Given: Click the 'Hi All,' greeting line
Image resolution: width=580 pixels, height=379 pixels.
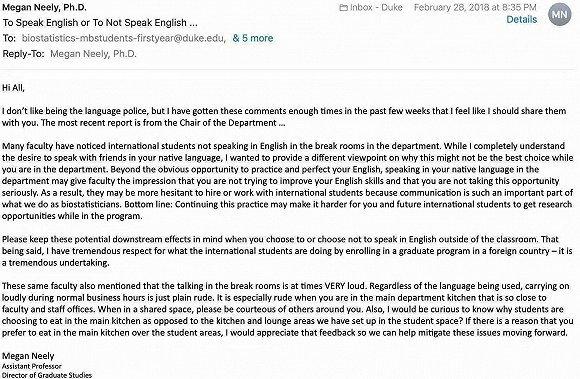Looking at the screenshot, I should click(x=13, y=88).
